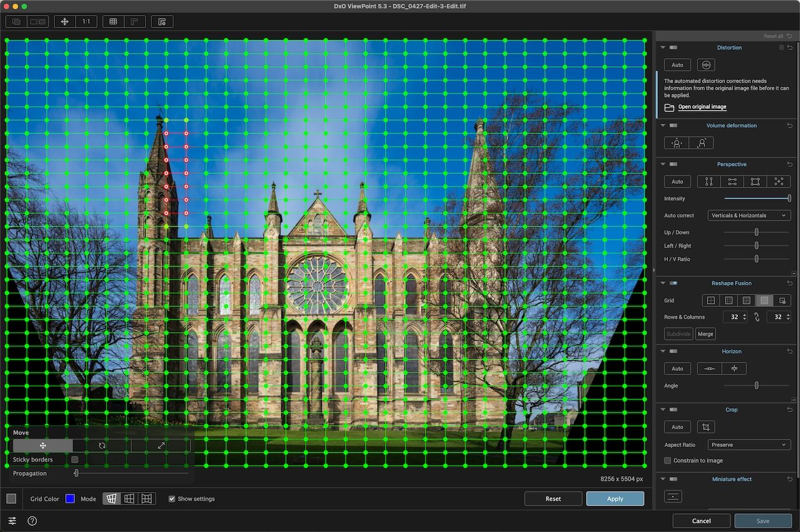Check Constrain to image option
The height and width of the screenshot is (532, 800).
point(667,461)
